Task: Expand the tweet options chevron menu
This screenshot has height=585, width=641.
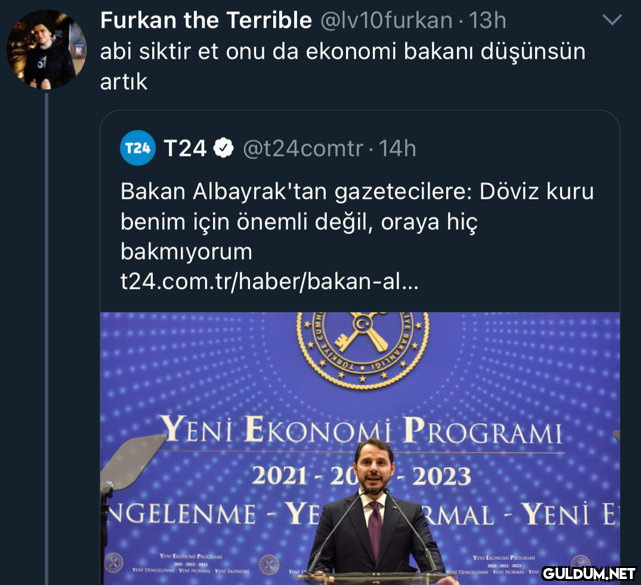Action: (x=611, y=20)
